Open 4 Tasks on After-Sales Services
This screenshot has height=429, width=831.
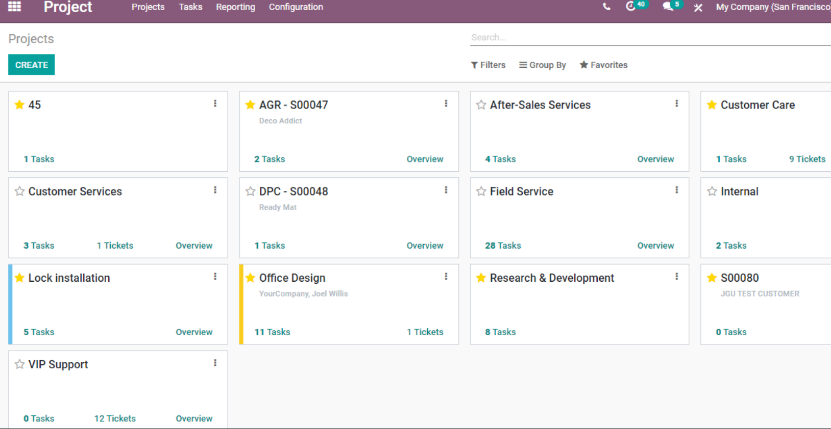tap(500, 159)
